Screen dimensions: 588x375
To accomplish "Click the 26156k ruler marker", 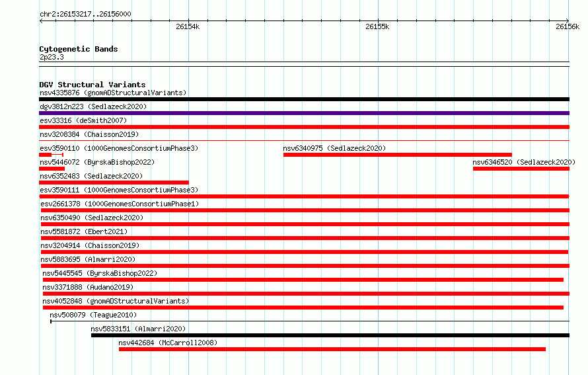I will [568, 26].
